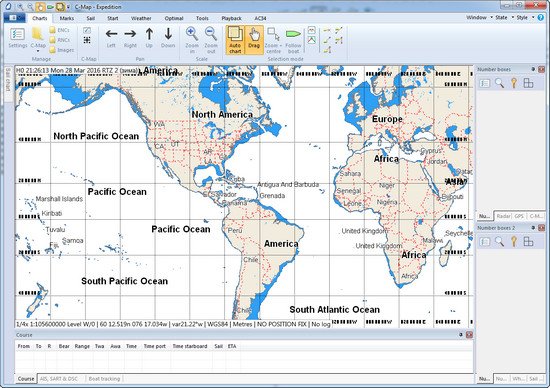The width and height of the screenshot is (550, 388).
Task: Enable Follow boat mode
Action: pyautogui.click(x=293, y=40)
